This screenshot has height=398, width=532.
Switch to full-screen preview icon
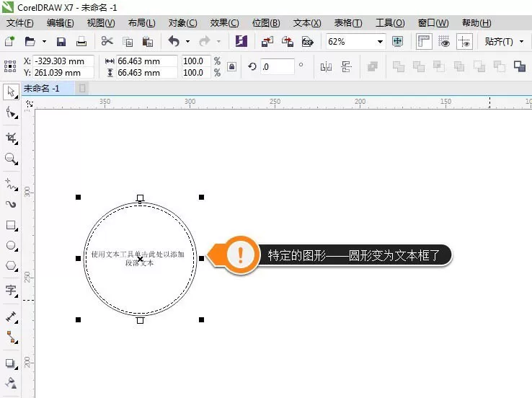tap(397, 41)
